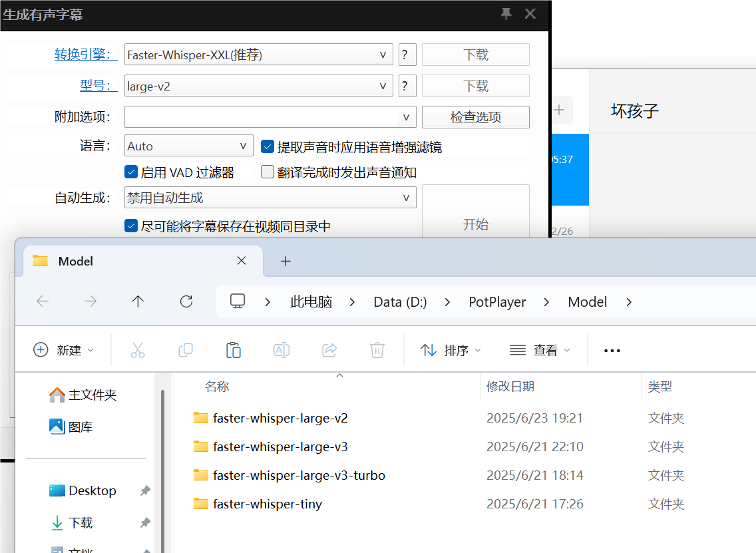The width and height of the screenshot is (756, 553).
Task: Expand the 语言 Auto language dropdown
Action: (x=188, y=146)
